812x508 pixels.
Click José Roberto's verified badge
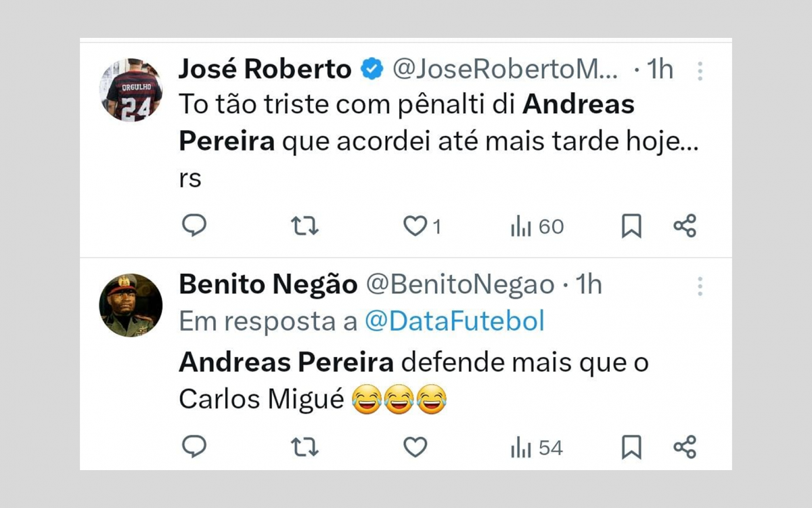[x=369, y=68]
